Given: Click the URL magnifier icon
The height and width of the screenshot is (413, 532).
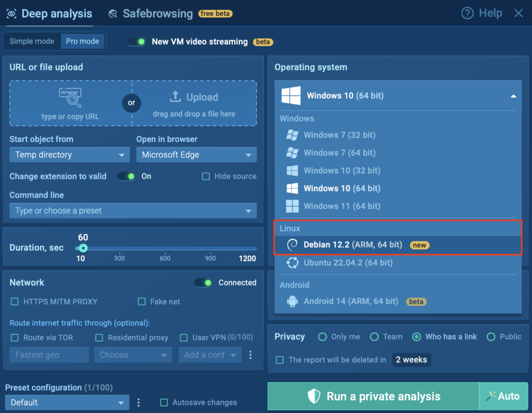Looking at the screenshot, I should (70, 98).
